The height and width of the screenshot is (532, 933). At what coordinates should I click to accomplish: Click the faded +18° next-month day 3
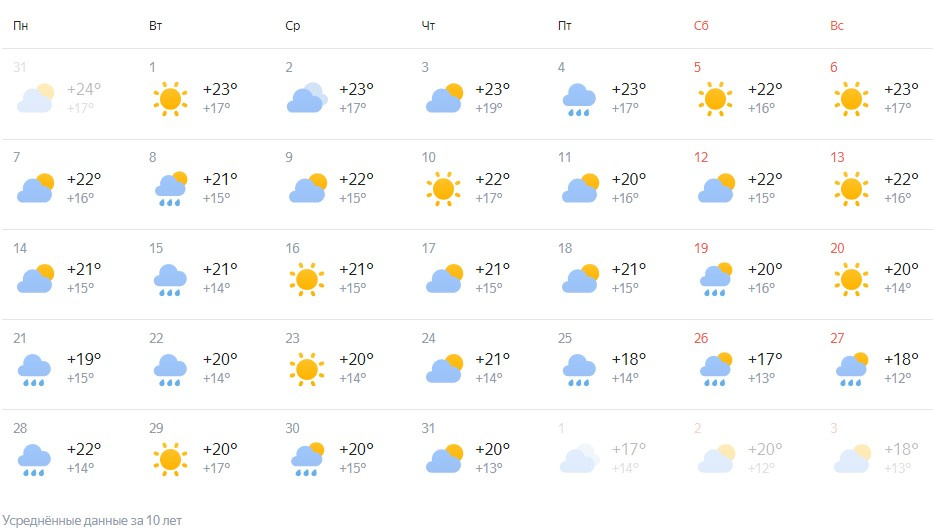(901, 449)
